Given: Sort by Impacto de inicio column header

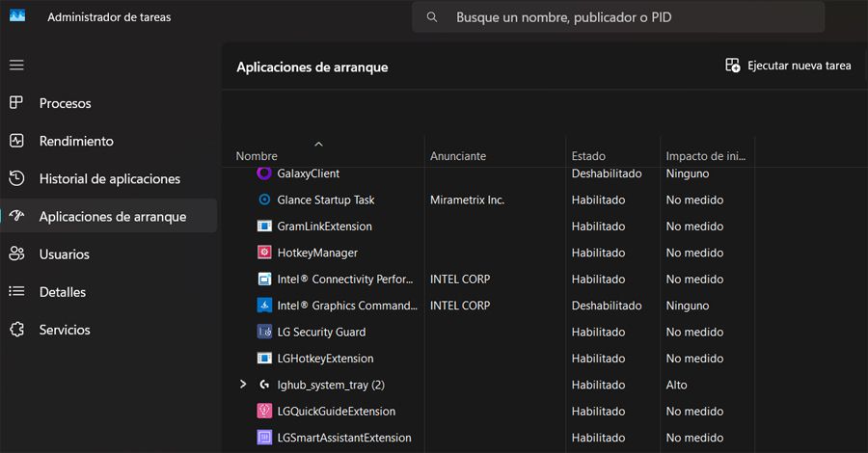Looking at the screenshot, I should tap(706, 156).
